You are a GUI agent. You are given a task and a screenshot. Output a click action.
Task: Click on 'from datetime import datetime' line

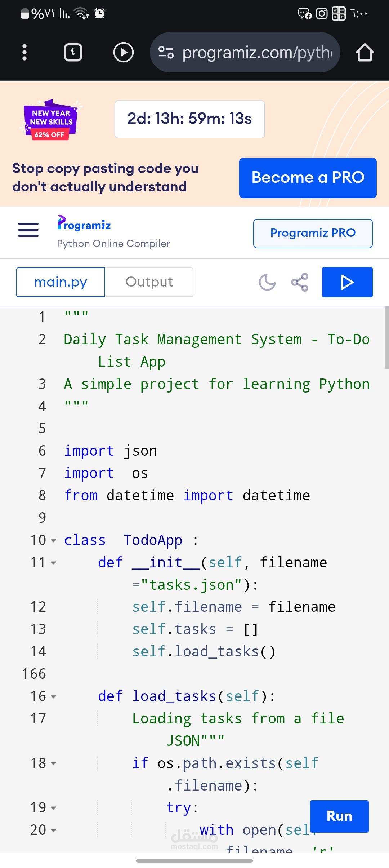187,496
